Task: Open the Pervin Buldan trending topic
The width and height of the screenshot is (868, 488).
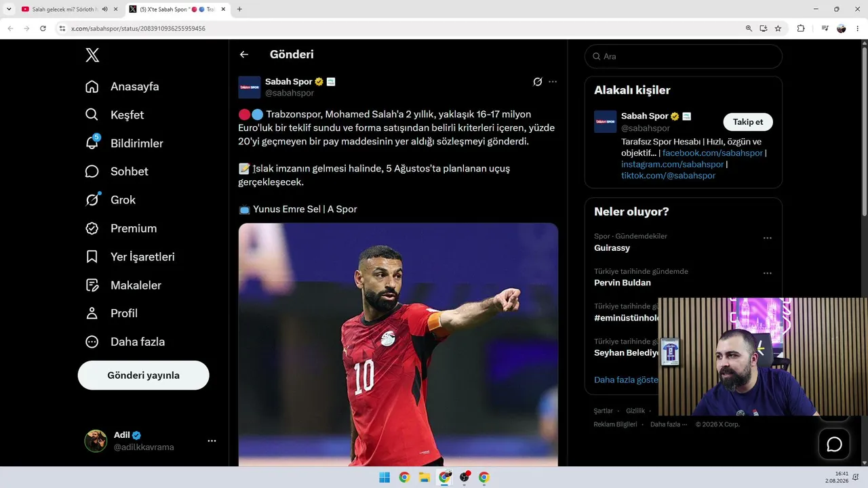Action: point(623,283)
